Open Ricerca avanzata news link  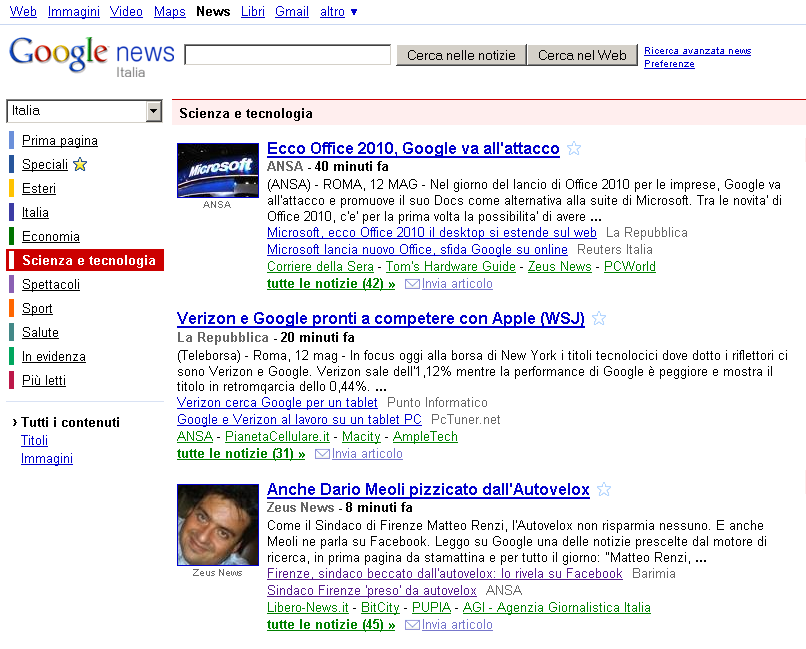tap(698, 50)
